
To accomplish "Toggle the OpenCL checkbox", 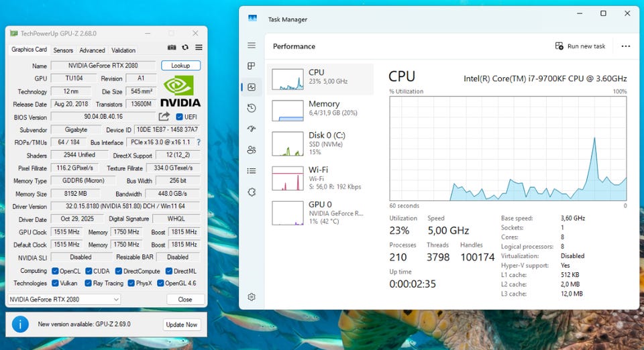I will [x=55, y=272].
